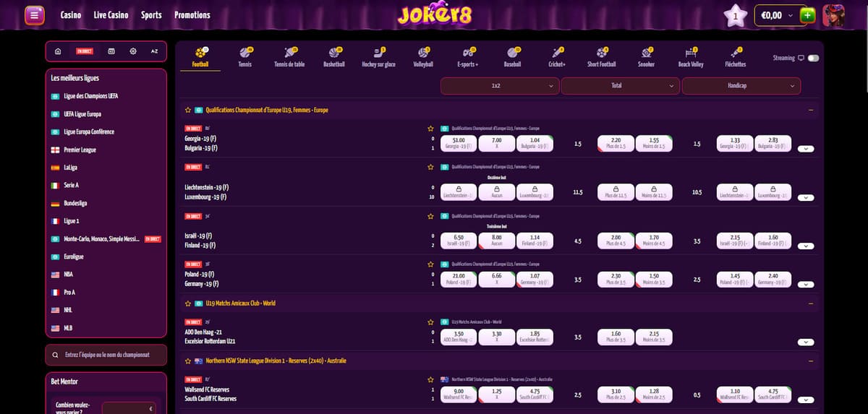Select the Beach Volley icon
868x414 pixels.
tap(691, 57)
